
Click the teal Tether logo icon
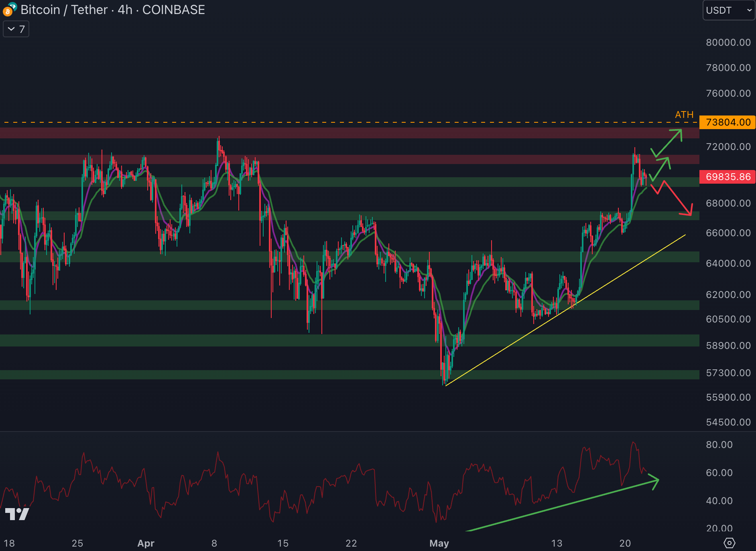[13, 6]
